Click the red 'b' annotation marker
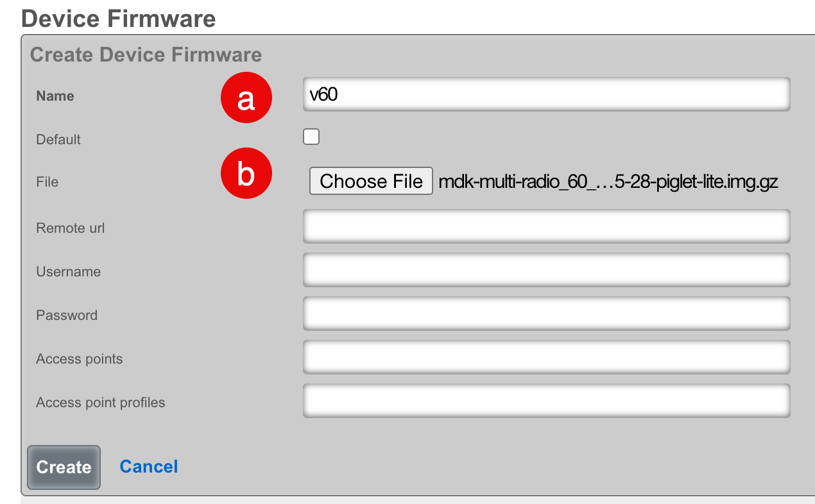Viewport: 815px width, 504px height. pos(246,174)
